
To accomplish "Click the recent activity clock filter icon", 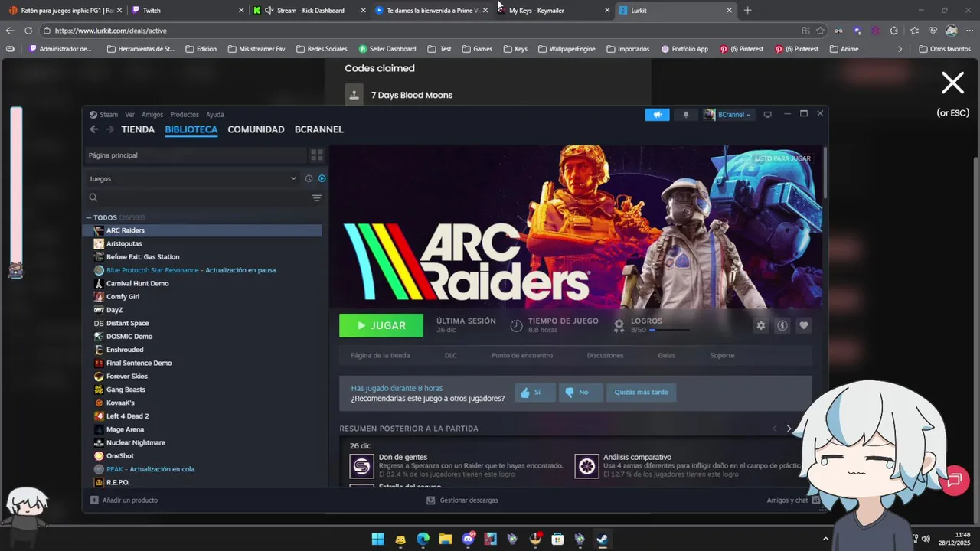I will 309,178.
